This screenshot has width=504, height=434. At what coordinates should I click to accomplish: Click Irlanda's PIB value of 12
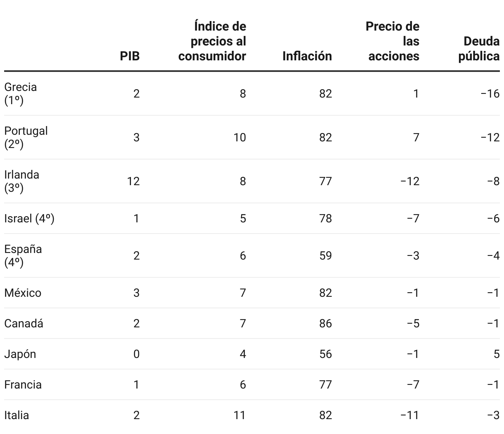point(133,181)
